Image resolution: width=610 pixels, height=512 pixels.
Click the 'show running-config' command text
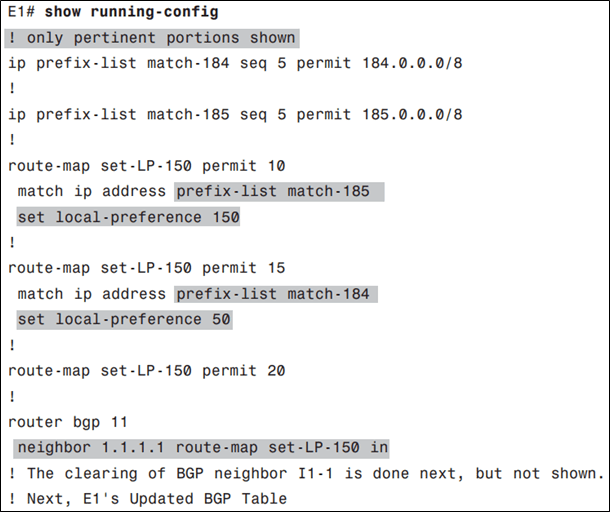tap(133, 12)
